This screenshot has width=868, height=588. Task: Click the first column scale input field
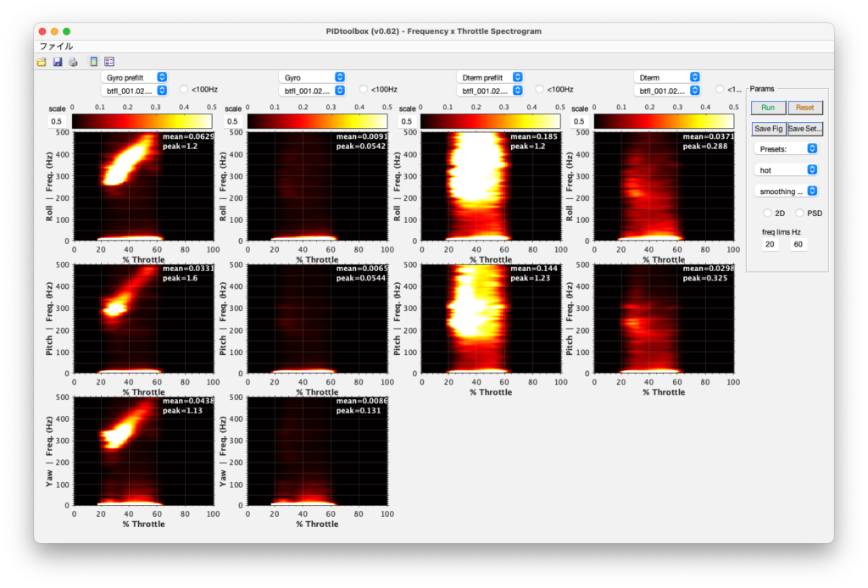[58, 121]
